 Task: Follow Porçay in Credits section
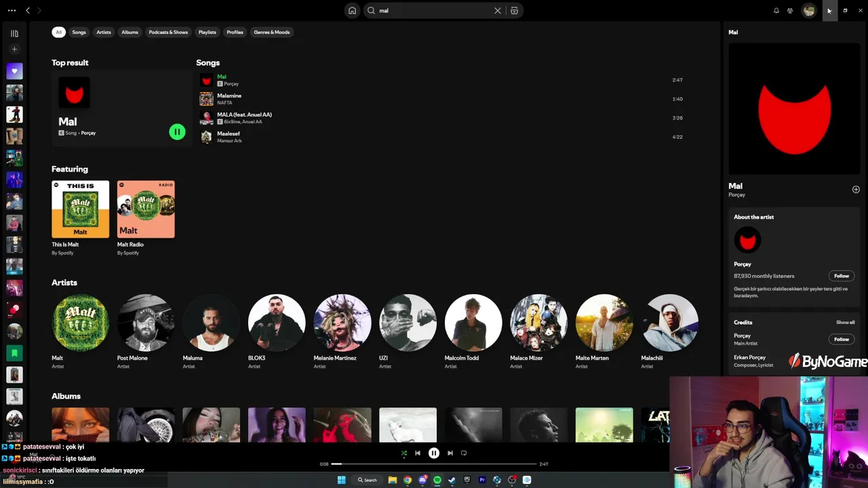click(842, 339)
